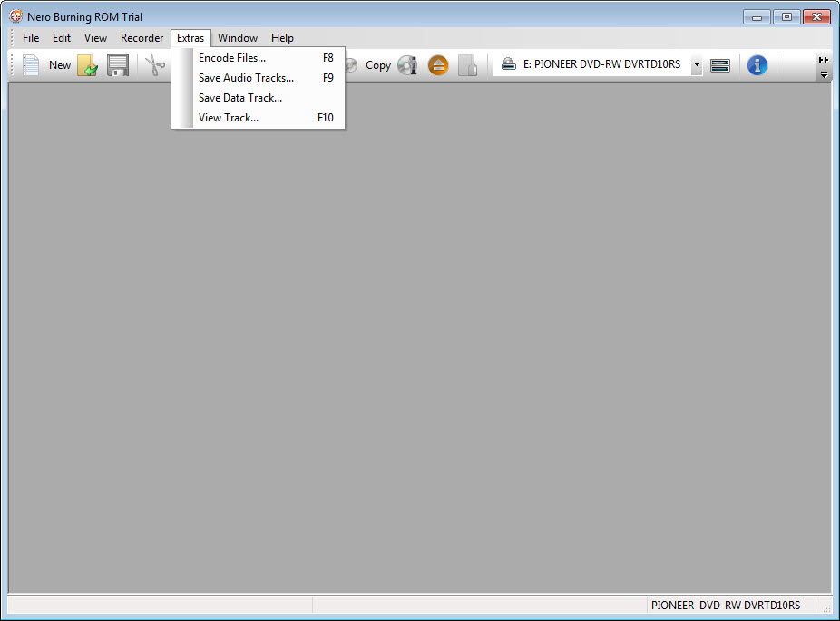840x621 pixels.
Task: Click the recorder drive icon beside E:
Action: (508, 64)
